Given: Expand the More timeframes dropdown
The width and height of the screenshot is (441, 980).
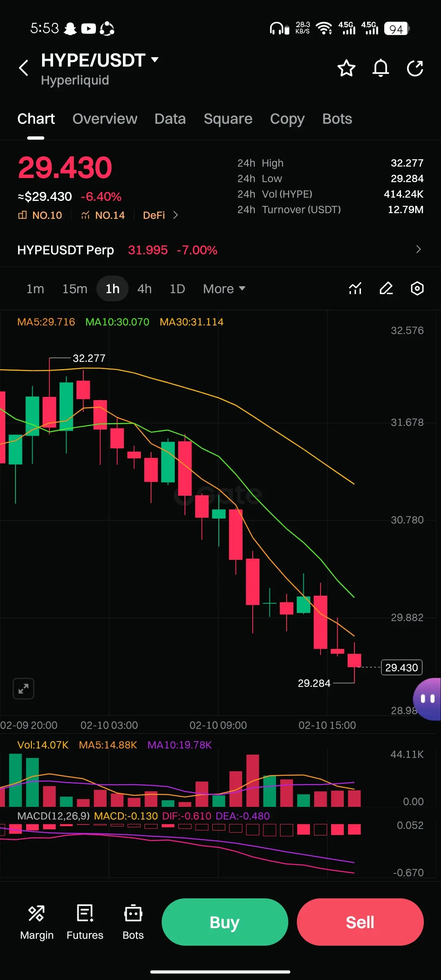Looking at the screenshot, I should click(x=224, y=289).
